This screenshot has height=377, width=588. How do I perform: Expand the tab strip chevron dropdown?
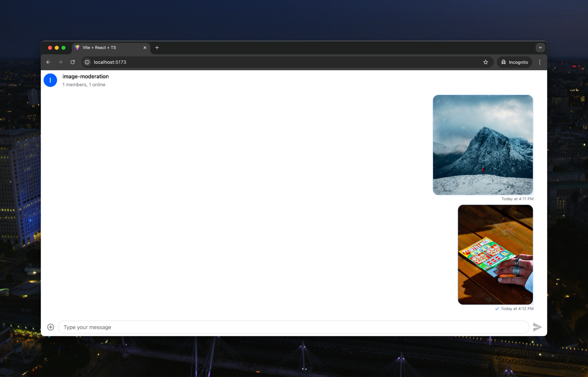pos(540,47)
